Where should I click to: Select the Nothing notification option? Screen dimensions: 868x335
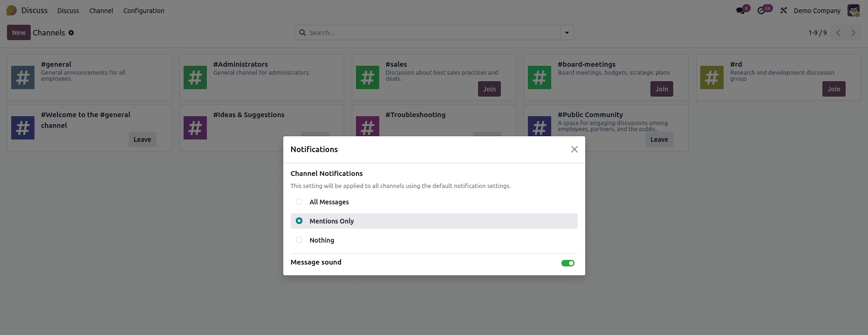(x=299, y=240)
